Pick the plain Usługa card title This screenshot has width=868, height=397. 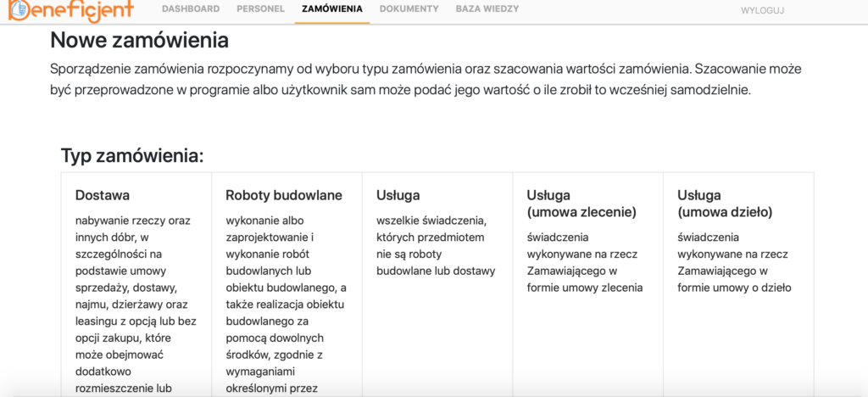coord(398,195)
